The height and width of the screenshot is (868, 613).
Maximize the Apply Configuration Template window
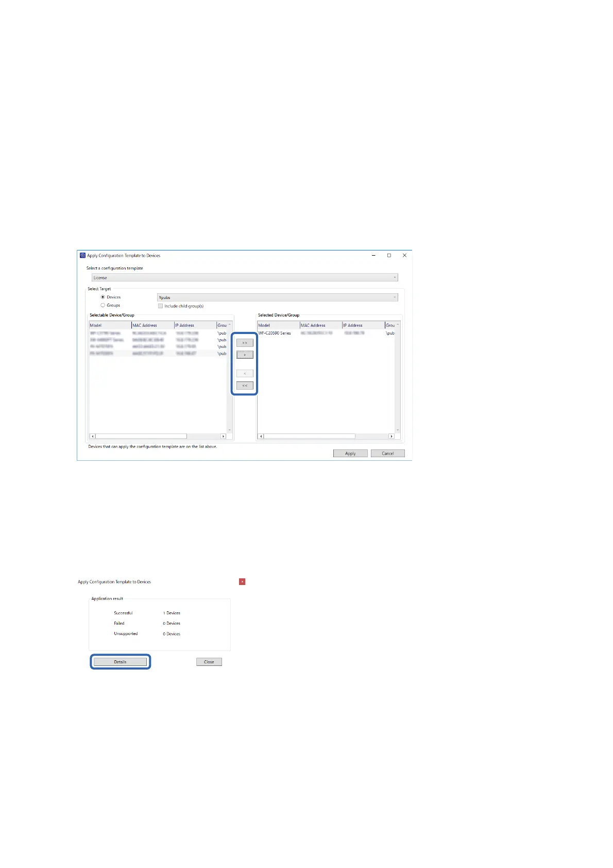click(389, 256)
